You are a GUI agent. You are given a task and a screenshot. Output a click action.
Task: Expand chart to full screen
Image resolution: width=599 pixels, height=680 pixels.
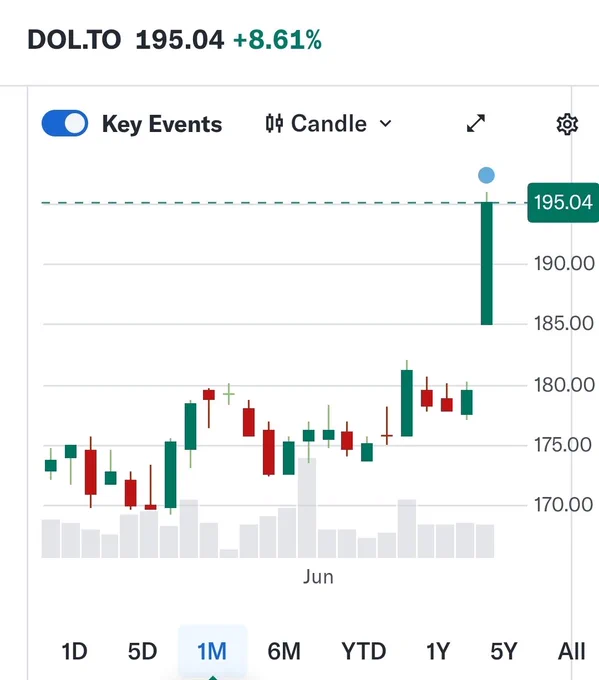pyautogui.click(x=476, y=124)
